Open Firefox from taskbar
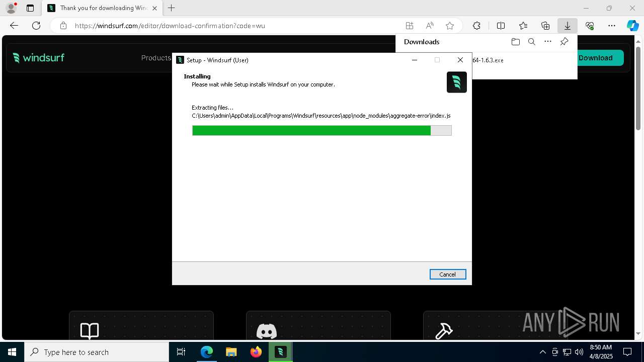644x362 pixels. [256, 352]
